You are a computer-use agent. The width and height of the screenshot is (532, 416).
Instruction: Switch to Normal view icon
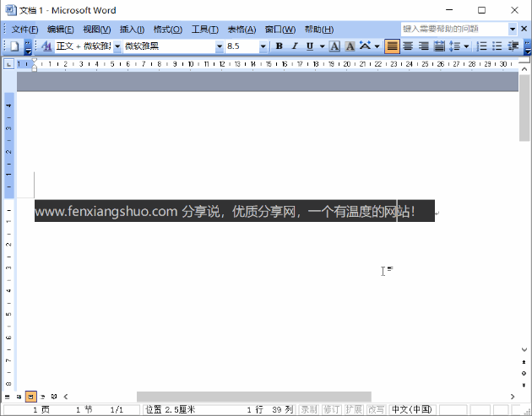coord(8,397)
